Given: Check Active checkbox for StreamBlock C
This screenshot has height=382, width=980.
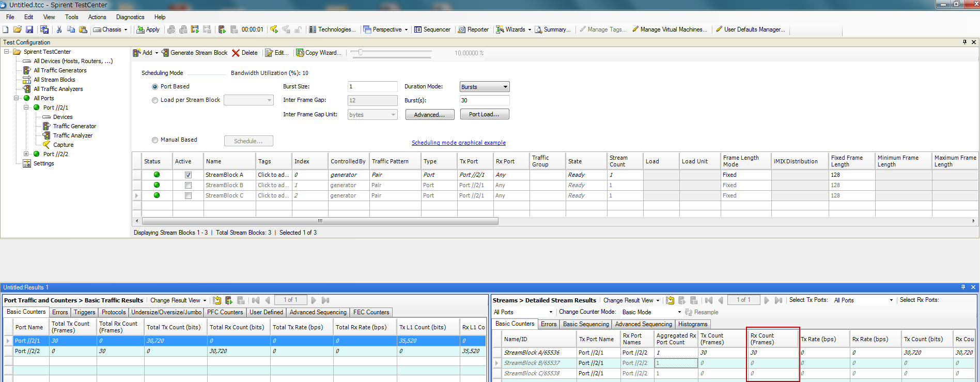Looking at the screenshot, I should [188, 196].
